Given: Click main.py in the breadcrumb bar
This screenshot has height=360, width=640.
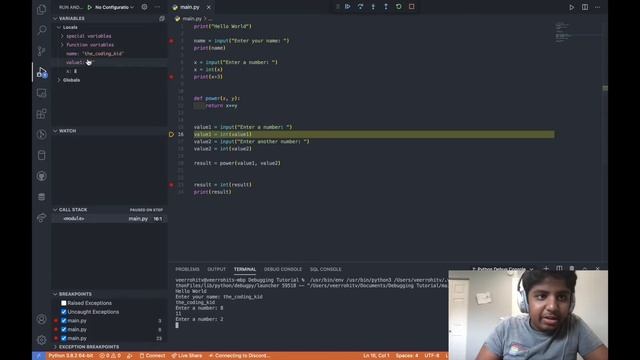Looking at the screenshot, I should pyautogui.click(x=191, y=19).
